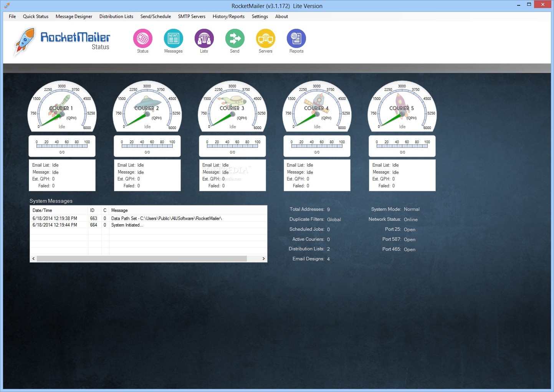
Task: Click Courier 5 progress bar scale
Action: pyautogui.click(x=402, y=146)
